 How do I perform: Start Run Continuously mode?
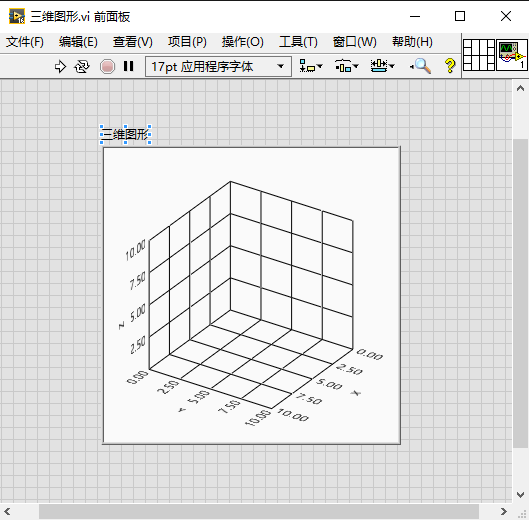click(x=82, y=66)
